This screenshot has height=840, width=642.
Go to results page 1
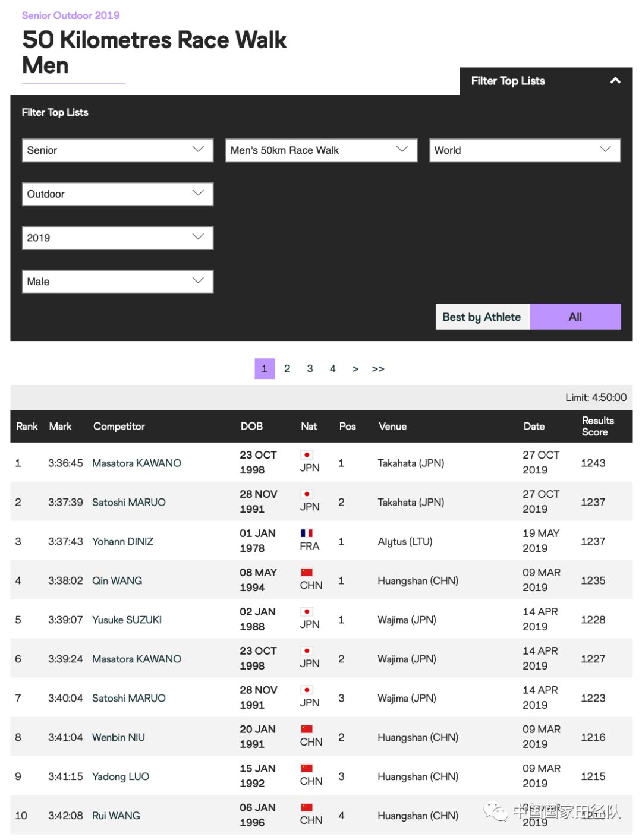pyautogui.click(x=265, y=368)
